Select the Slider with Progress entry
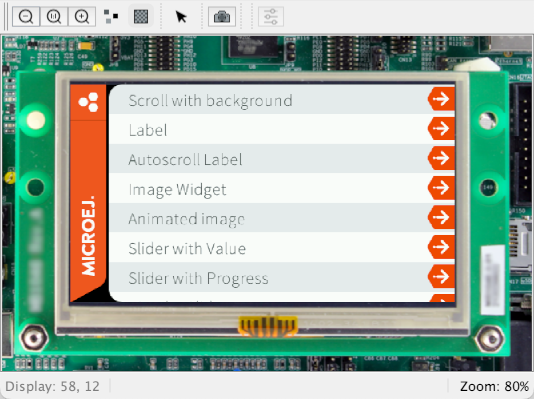Screen dimensions: 534x399 (282, 277)
